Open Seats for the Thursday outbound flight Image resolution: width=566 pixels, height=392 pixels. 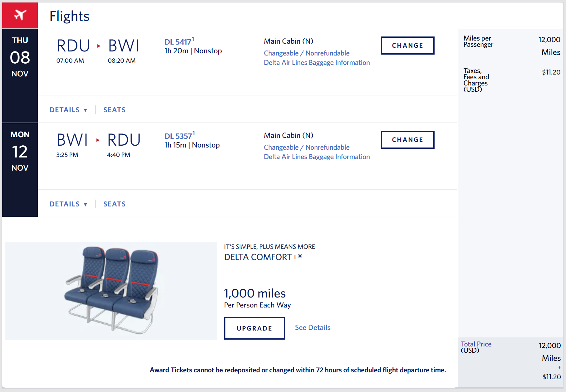pos(114,110)
